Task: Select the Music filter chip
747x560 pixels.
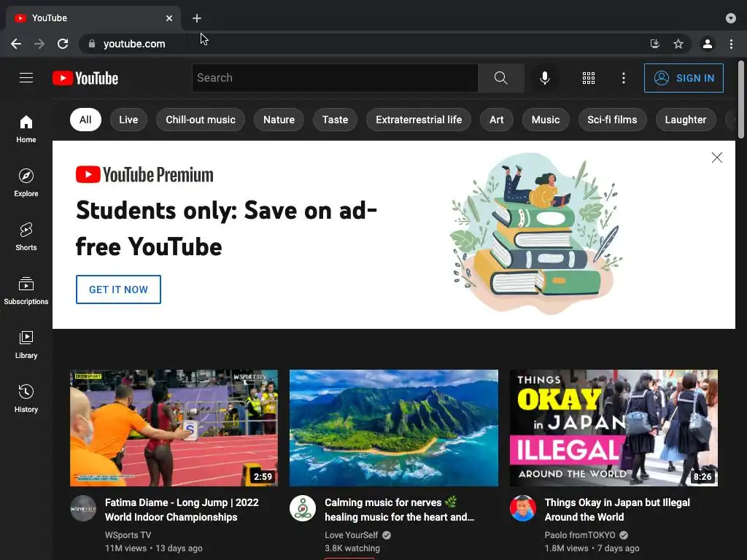Action: 546,120
